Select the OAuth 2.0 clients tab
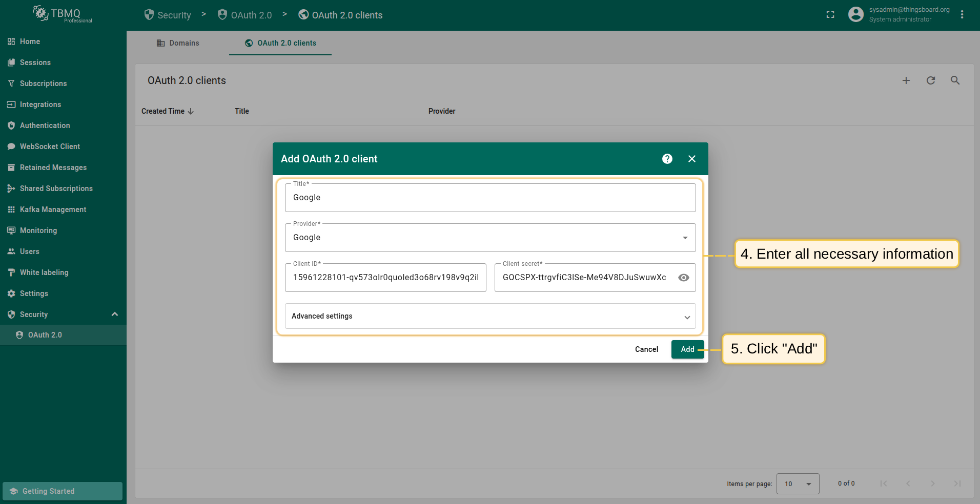Viewport: 980px width, 504px height. pos(280,43)
